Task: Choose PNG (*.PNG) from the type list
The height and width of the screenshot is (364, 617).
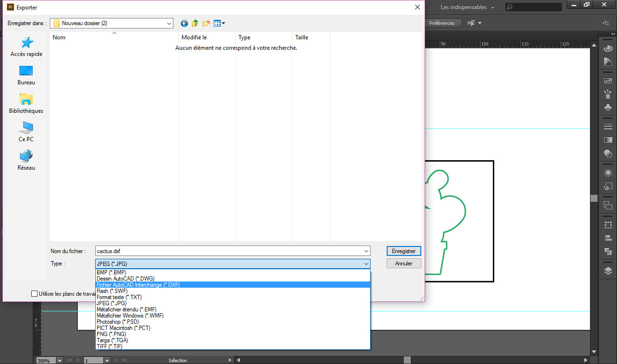Action: tap(111, 334)
